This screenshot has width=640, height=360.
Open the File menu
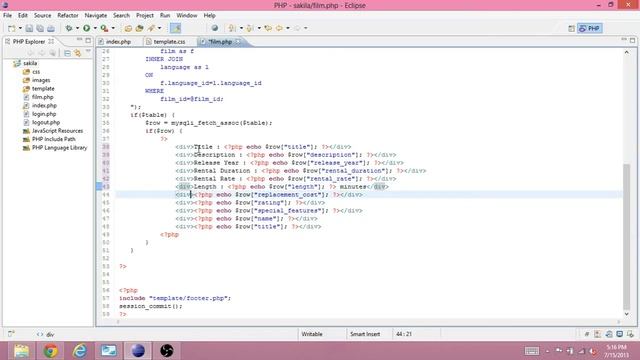pos(7,15)
